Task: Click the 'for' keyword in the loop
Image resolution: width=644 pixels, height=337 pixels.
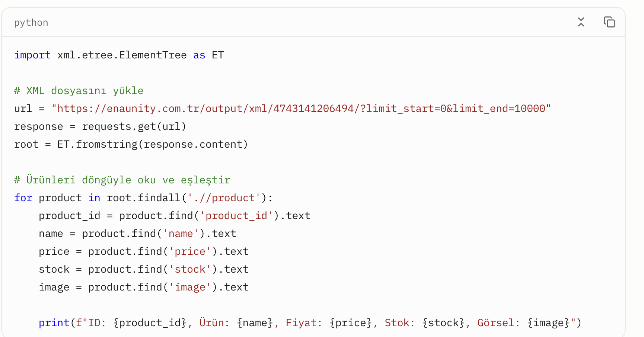Action: point(23,198)
